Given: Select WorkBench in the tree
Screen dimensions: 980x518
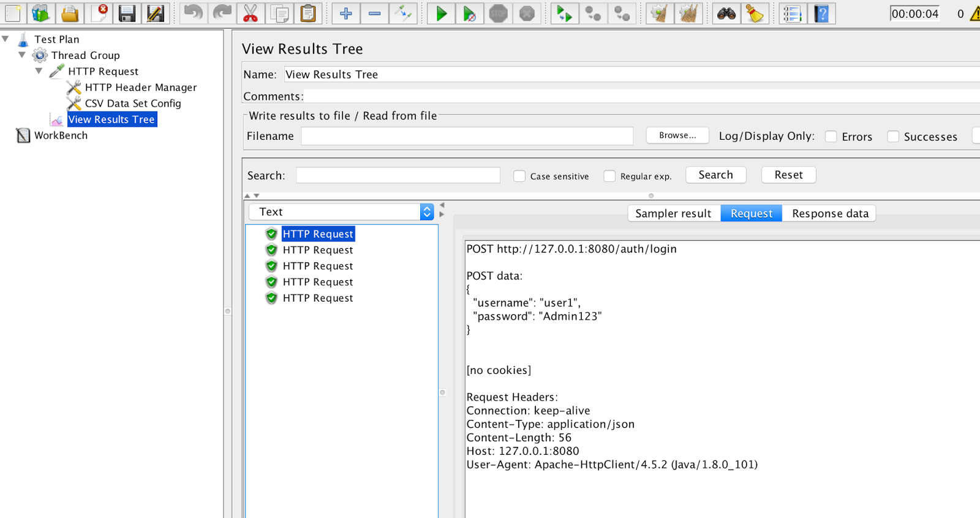Looking at the screenshot, I should (61, 135).
